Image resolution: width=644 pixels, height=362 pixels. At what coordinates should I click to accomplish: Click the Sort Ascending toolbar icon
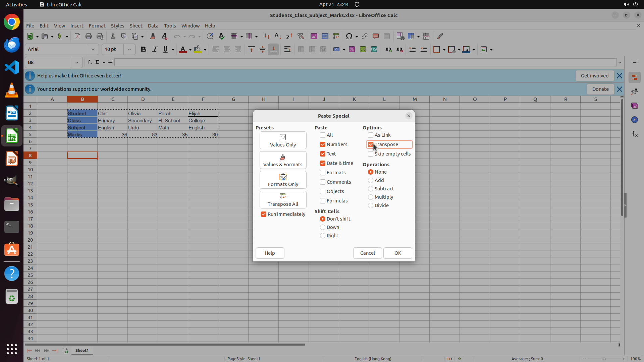click(278, 36)
